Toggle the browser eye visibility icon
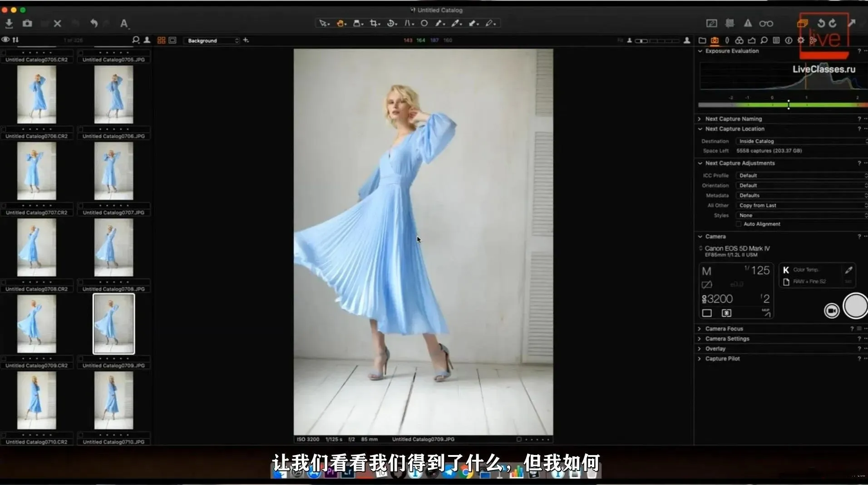 click(5, 40)
